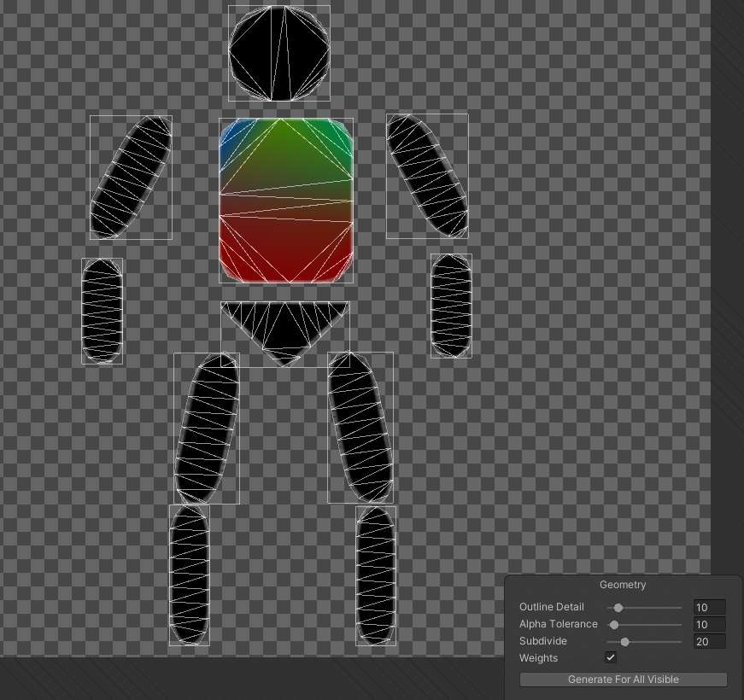The width and height of the screenshot is (744, 700).
Task: Select the colored torso sprite
Action: [x=285, y=200]
